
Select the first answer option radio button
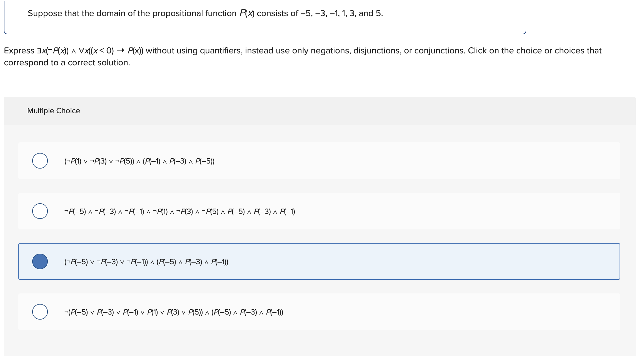pos(41,160)
